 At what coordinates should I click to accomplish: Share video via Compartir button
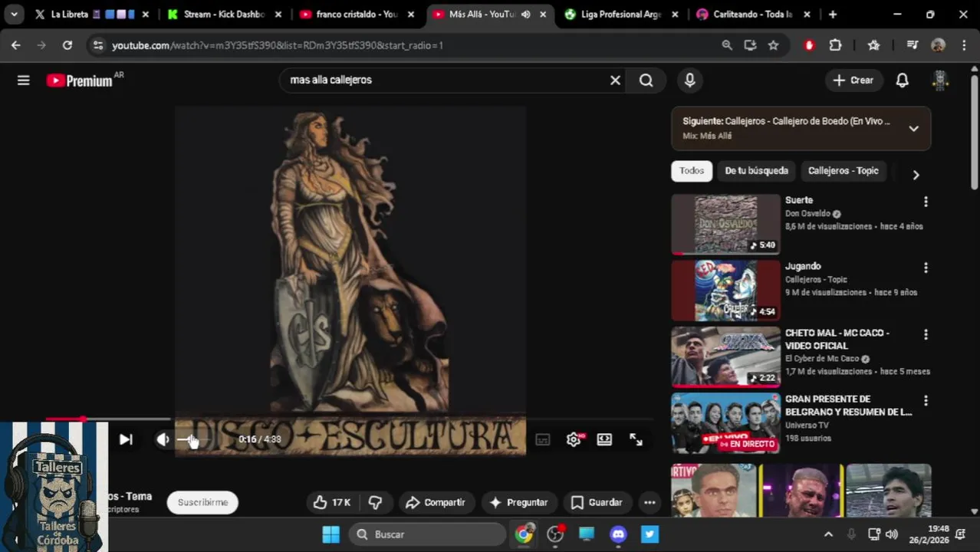(435, 502)
